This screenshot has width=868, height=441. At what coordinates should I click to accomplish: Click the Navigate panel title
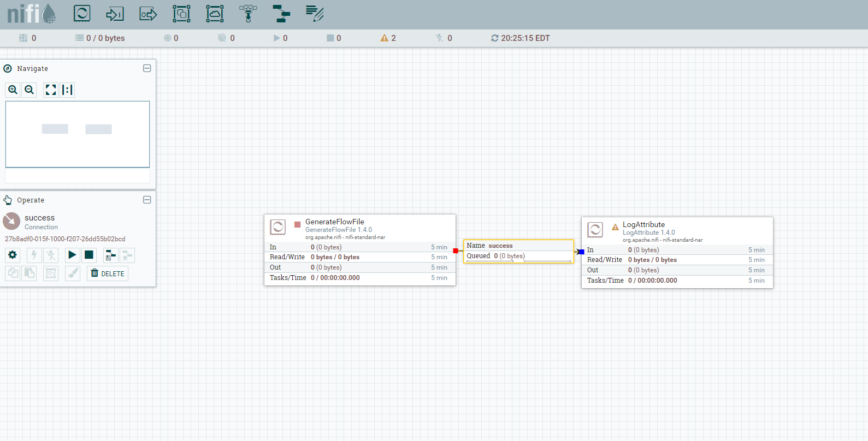click(x=32, y=69)
